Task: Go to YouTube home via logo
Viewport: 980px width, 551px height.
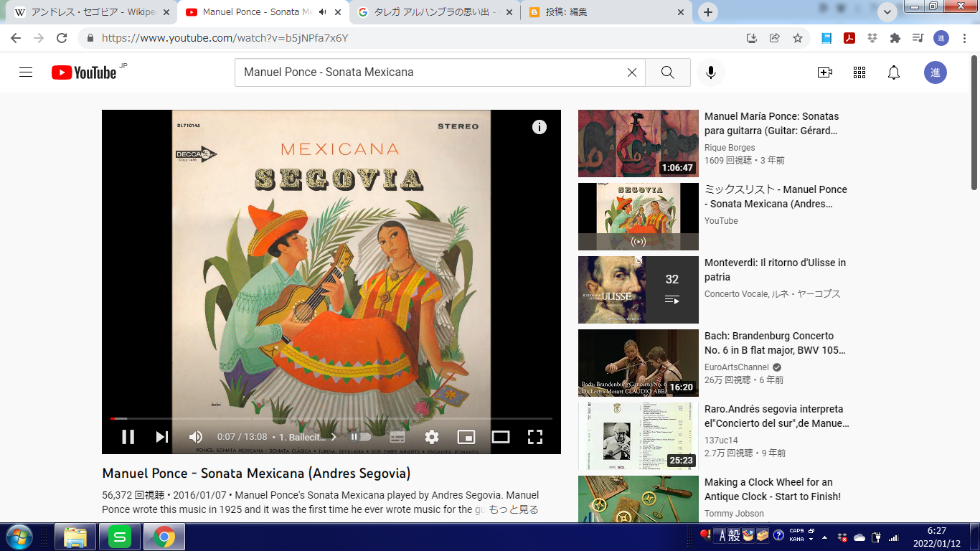Action: (84, 72)
